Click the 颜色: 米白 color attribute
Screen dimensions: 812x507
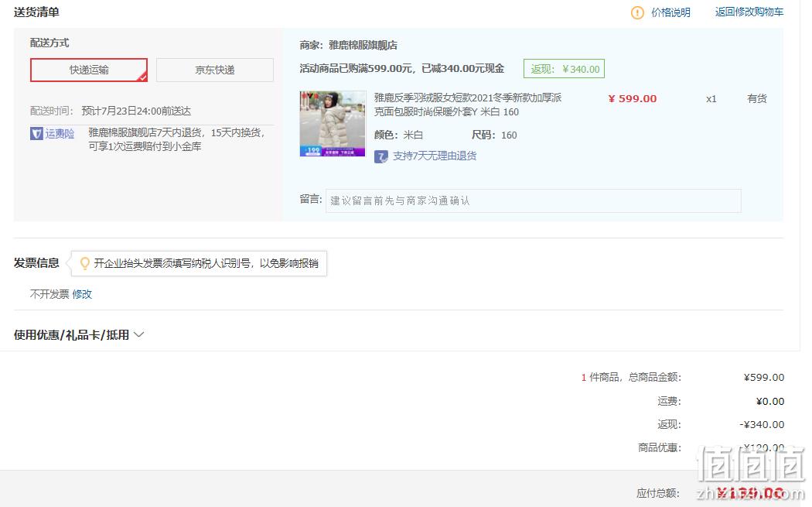[398, 135]
